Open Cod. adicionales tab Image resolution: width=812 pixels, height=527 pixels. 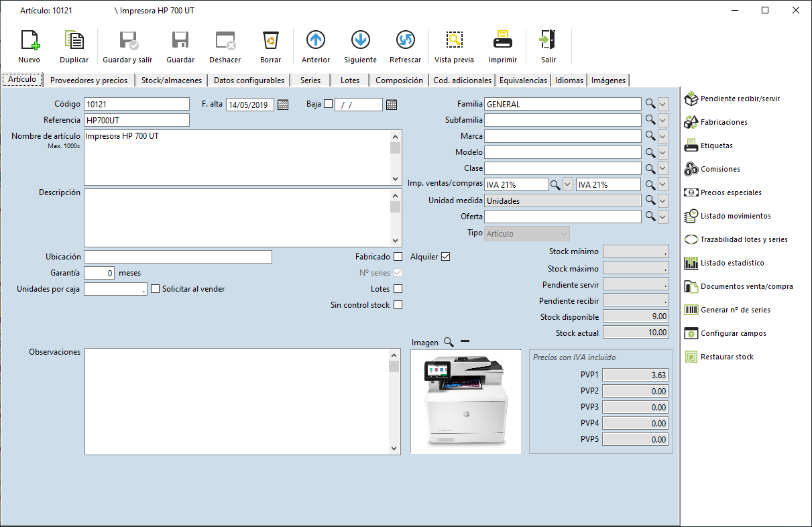coord(463,80)
